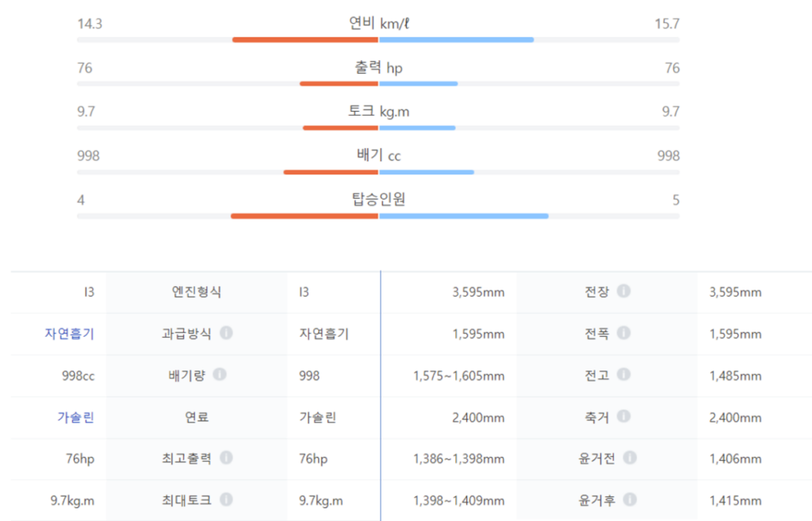Open the 배기량 info tooltip icon
Viewport: 812px width, 521px height.
tap(220, 374)
